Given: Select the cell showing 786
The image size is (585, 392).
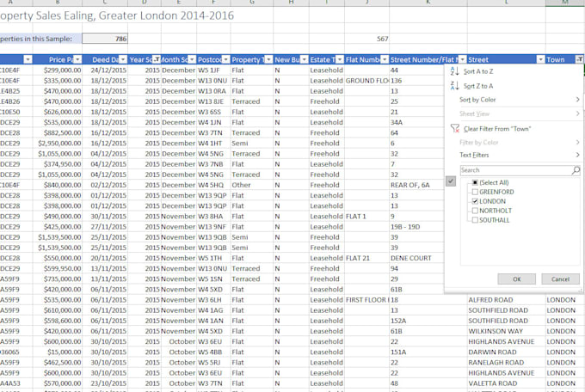Looking at the screenshot, I should click(x=105, y=39).
